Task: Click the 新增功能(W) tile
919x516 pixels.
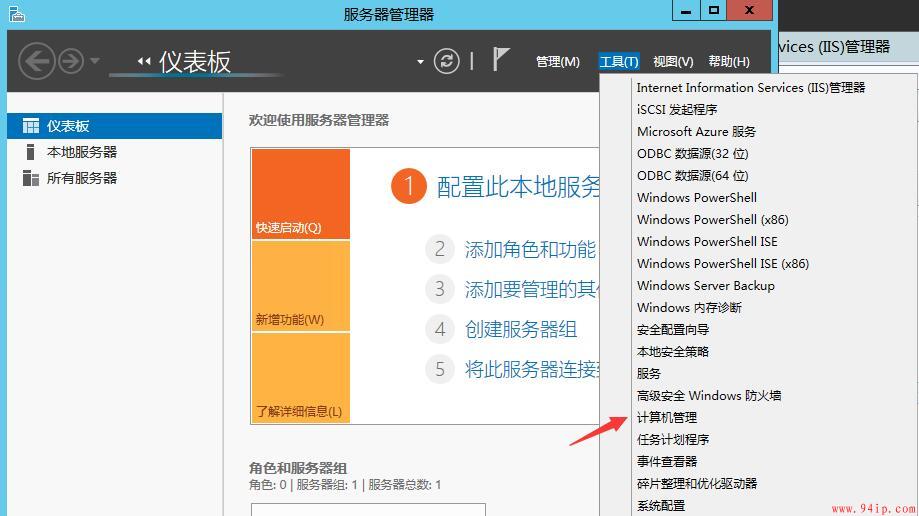Action: coord(301,286)
